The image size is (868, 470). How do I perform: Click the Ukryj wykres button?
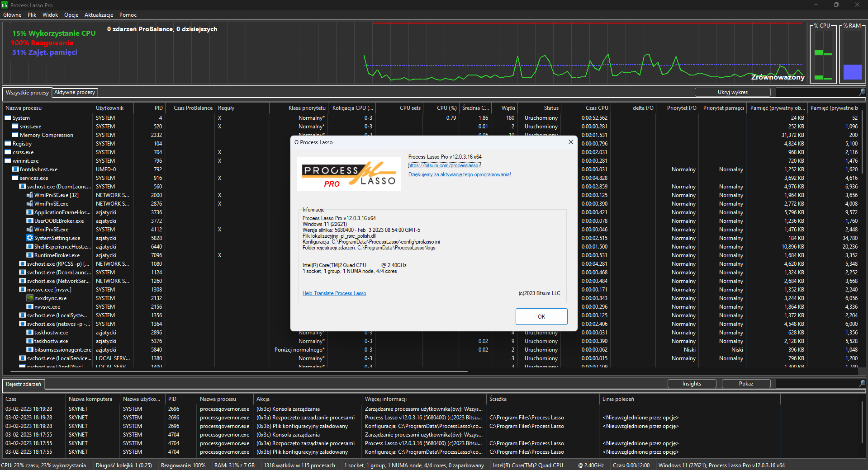[x=733, y=92]
